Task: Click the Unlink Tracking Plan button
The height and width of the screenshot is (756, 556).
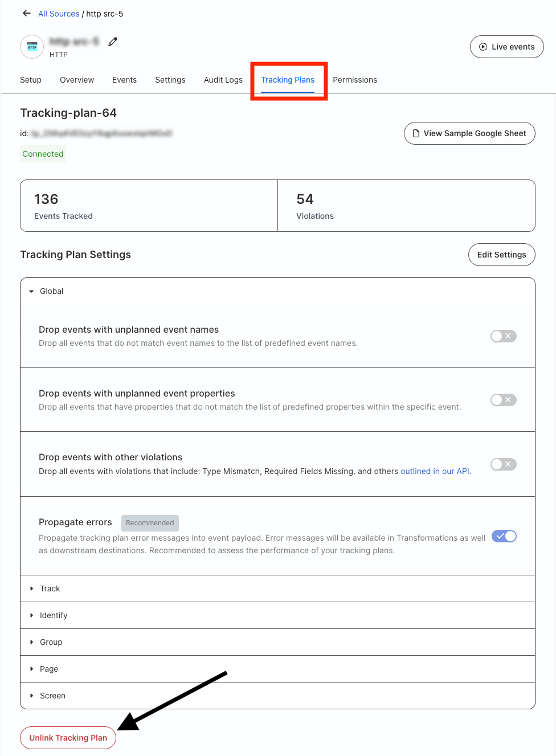Action: 68,738
